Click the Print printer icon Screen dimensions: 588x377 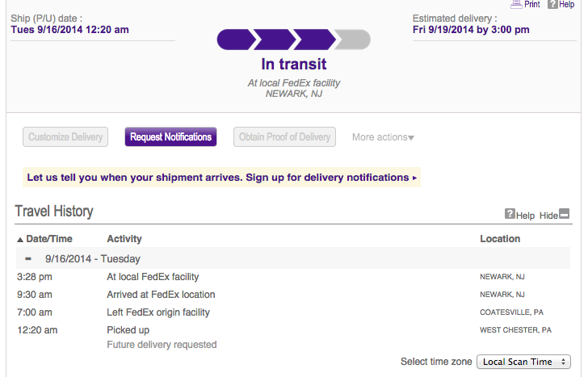pos(516,4)
